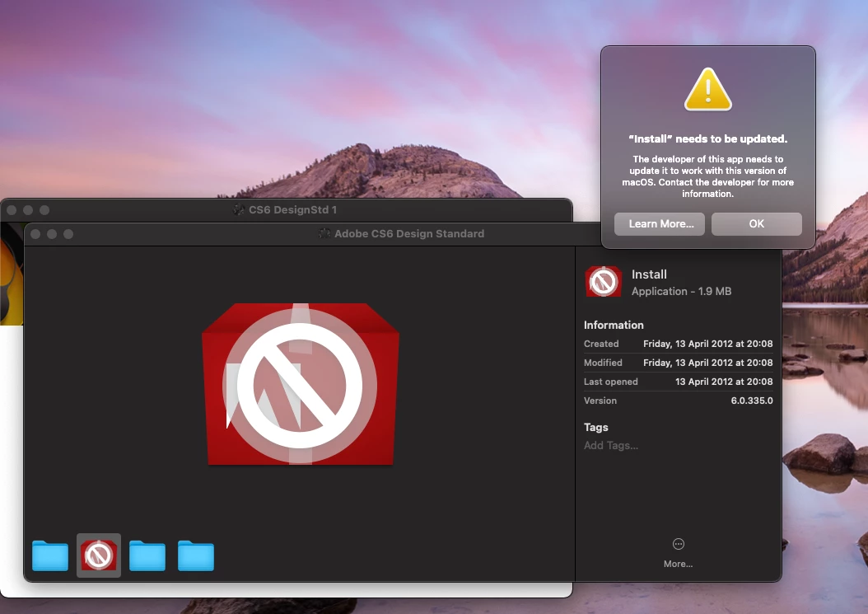Click the small Install icon in info pane
Viewport: 868px width, 614px height.
(x=604, y=282)
